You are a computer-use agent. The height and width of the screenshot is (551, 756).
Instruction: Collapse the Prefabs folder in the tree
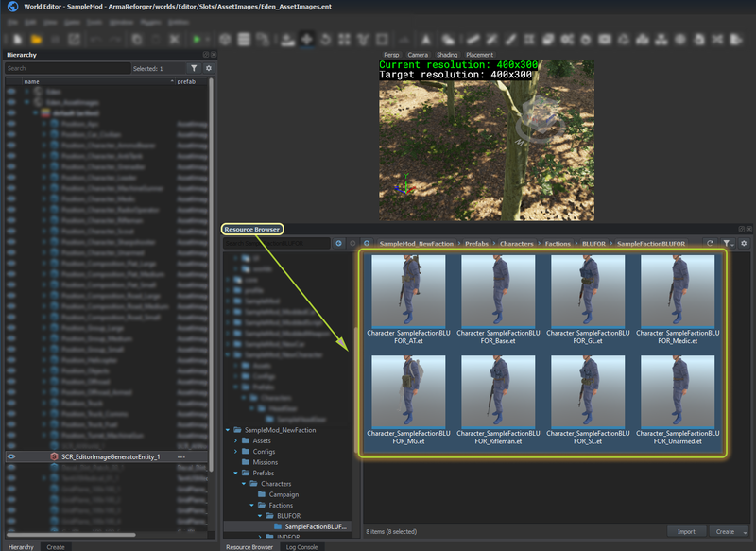tap(235, 473)
